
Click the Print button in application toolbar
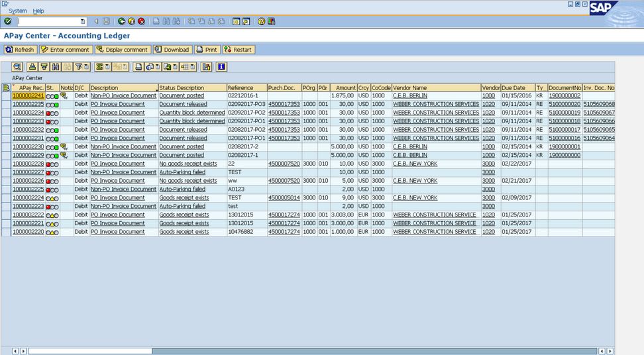click(x=207, y=50)
